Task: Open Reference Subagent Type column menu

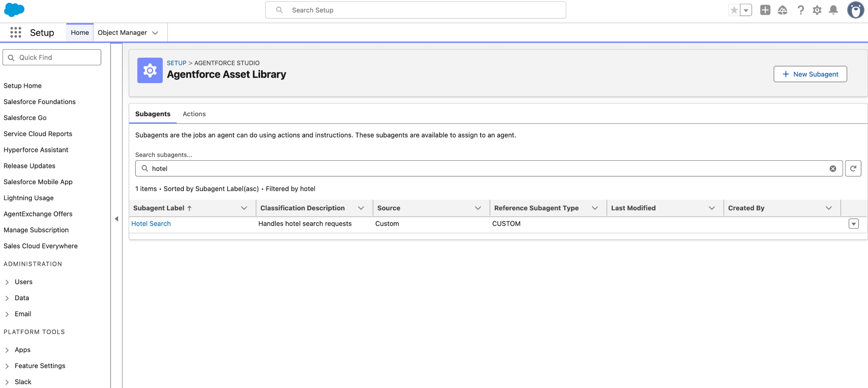Action: click(595, 208)
